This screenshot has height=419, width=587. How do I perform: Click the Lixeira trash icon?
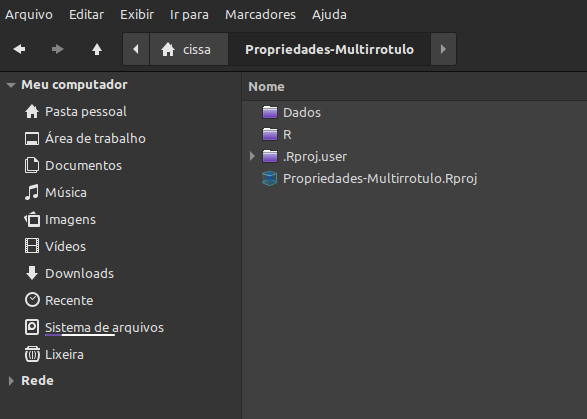[x=32, y=354]
